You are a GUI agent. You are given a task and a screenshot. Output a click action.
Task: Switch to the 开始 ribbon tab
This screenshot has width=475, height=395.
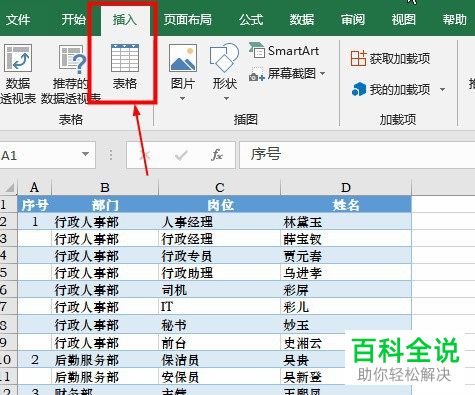(x=73, y=20)
